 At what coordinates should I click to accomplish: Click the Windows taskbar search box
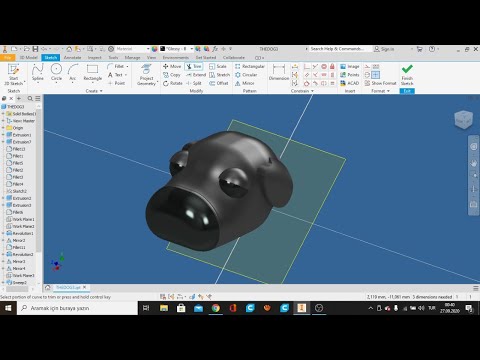[77, 308]
